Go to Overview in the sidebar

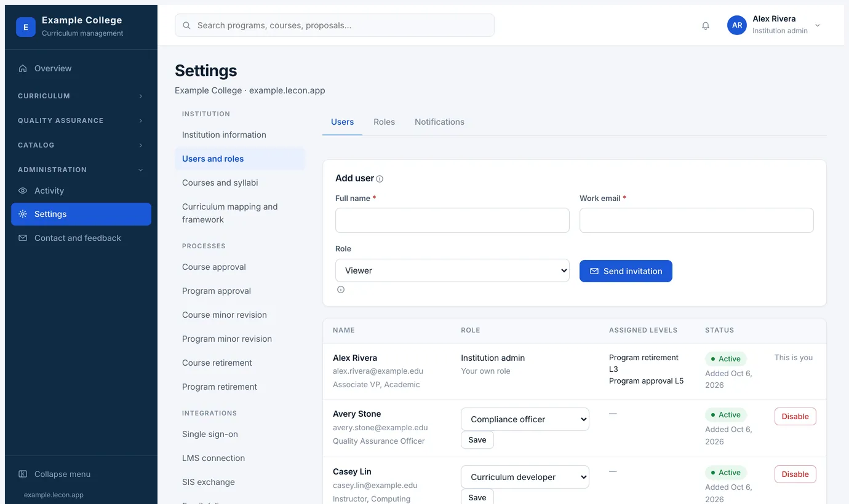pos(81,68)
